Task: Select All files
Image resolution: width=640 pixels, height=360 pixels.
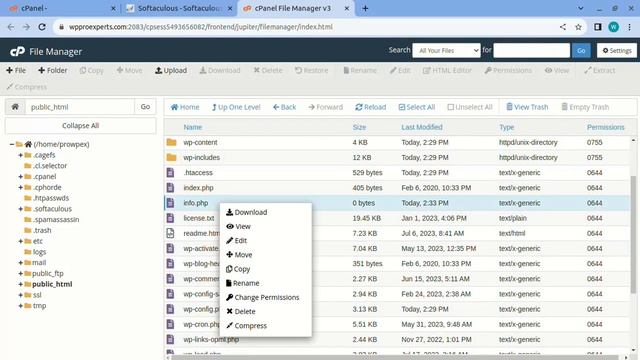Action: tap(417, 107)
